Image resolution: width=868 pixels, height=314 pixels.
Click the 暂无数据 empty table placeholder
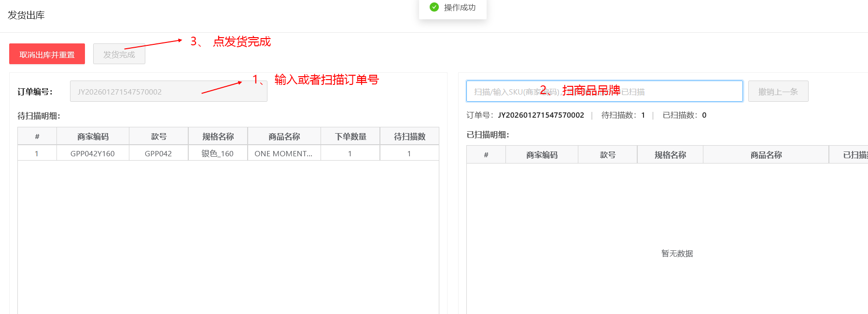tap(677, 254)
